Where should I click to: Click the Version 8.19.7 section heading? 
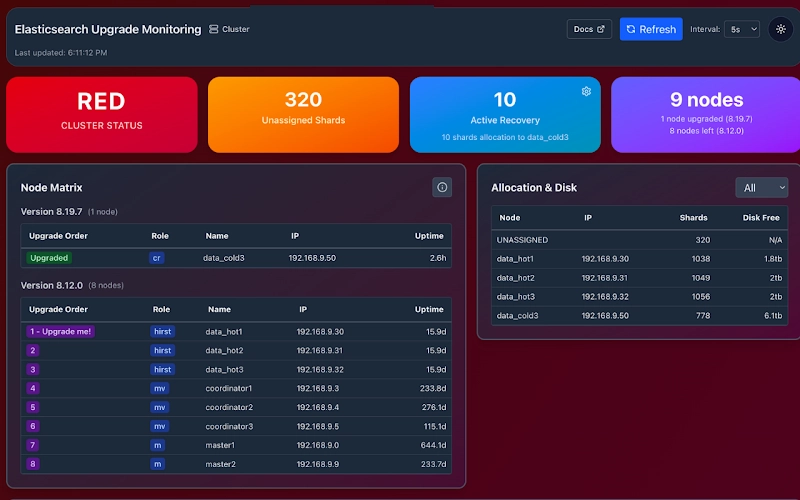tap(52, 211)
